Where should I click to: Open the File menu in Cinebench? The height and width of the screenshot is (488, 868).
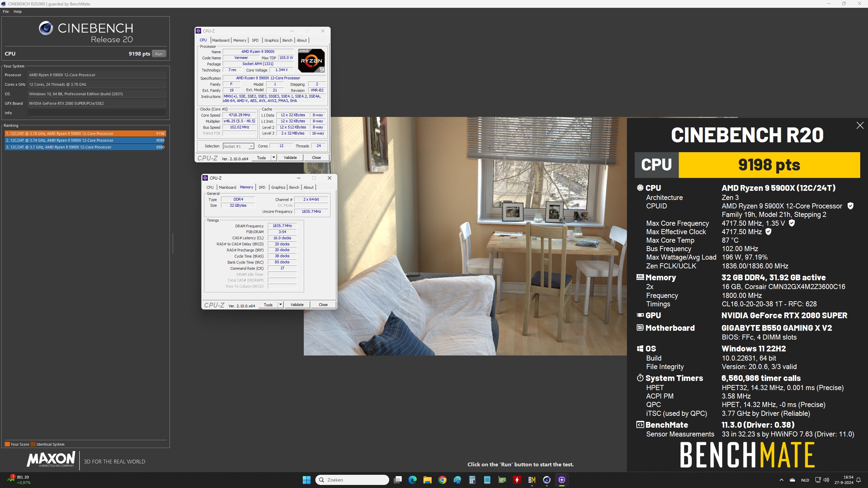point(6,12)
